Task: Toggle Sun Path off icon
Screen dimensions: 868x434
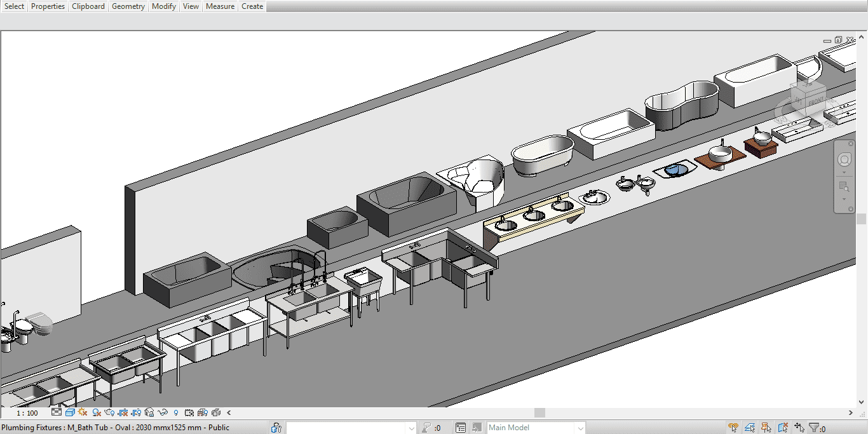Action: pyautogui.click(x=83, y=413)
